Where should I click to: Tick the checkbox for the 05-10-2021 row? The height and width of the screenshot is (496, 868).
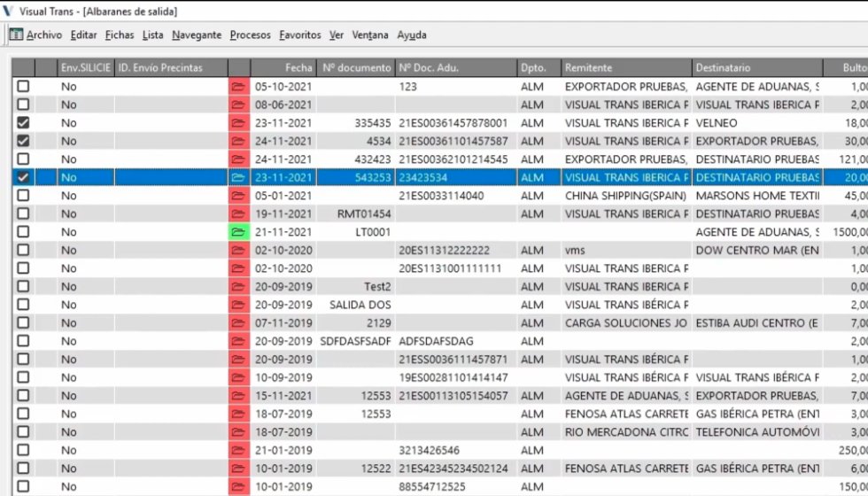(x=23, y=87)
